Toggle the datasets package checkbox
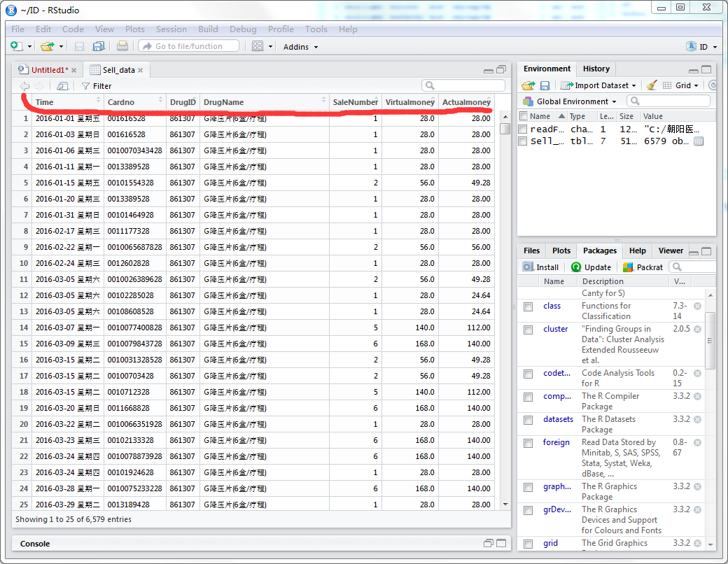728x564 pixels. pyautogui.click(x=528, y=421)
